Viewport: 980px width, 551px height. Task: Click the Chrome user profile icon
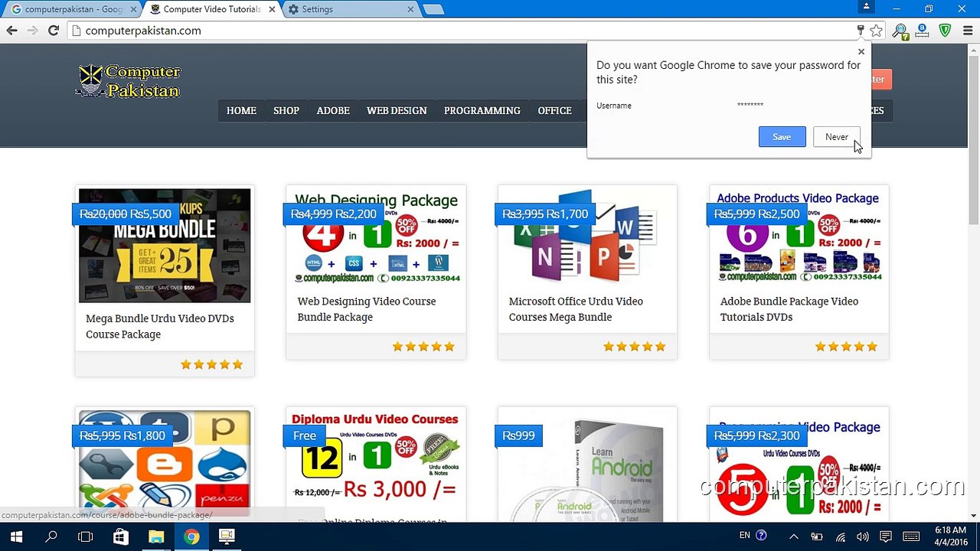point(866,7)
